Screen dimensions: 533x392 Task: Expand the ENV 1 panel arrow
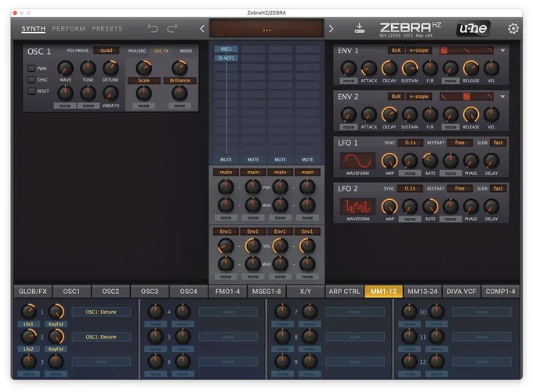[502, 51]
